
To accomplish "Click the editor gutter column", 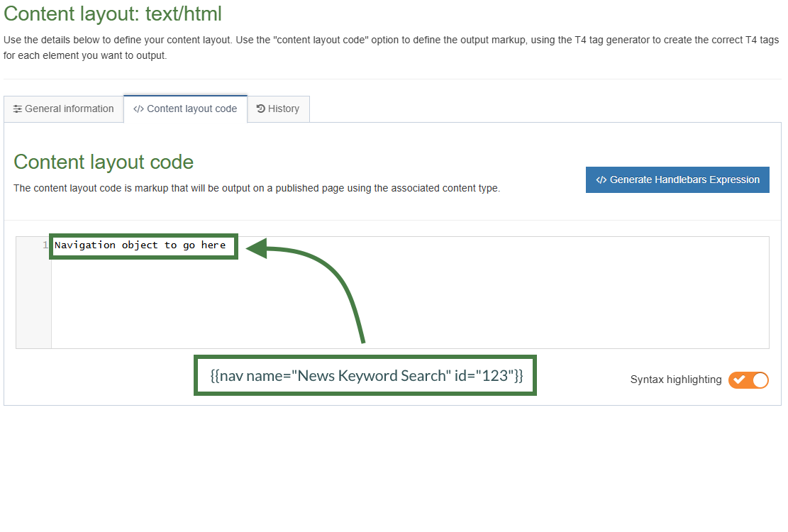I will [x=33, y=298].
